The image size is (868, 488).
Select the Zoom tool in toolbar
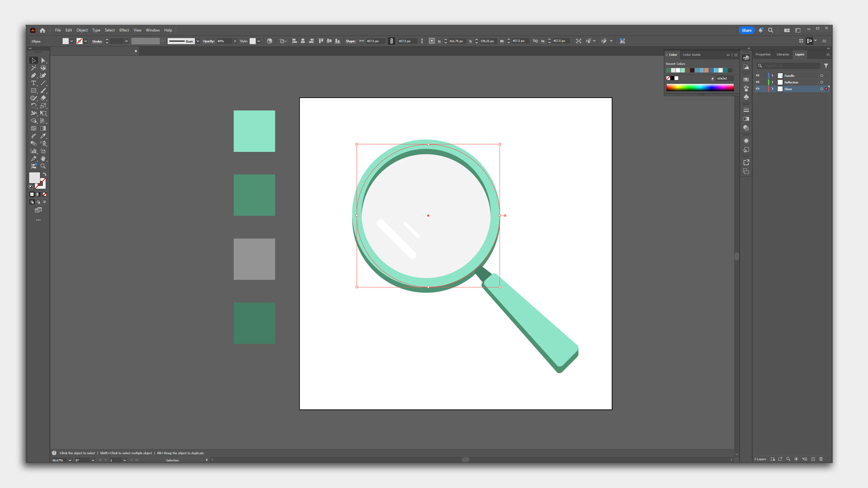43,166
